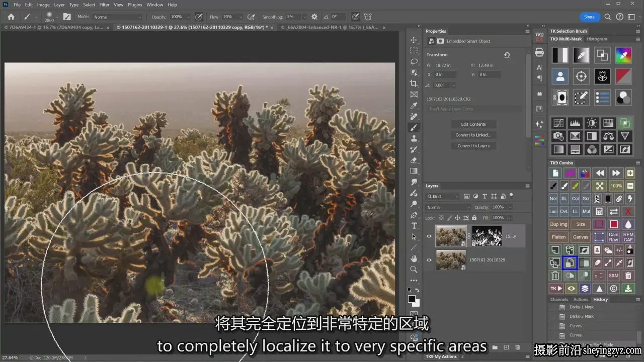Select the Zoom tool
Screen dimensions: 644x362
[414, 269]
